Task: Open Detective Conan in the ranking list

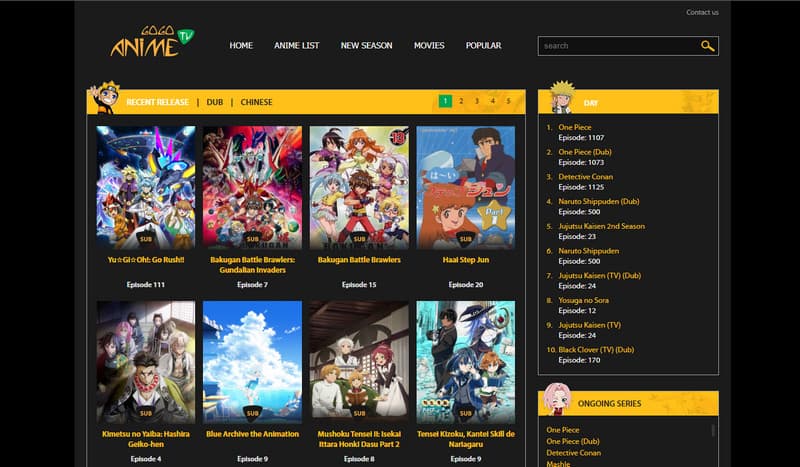Action: (x=585, y=177)
